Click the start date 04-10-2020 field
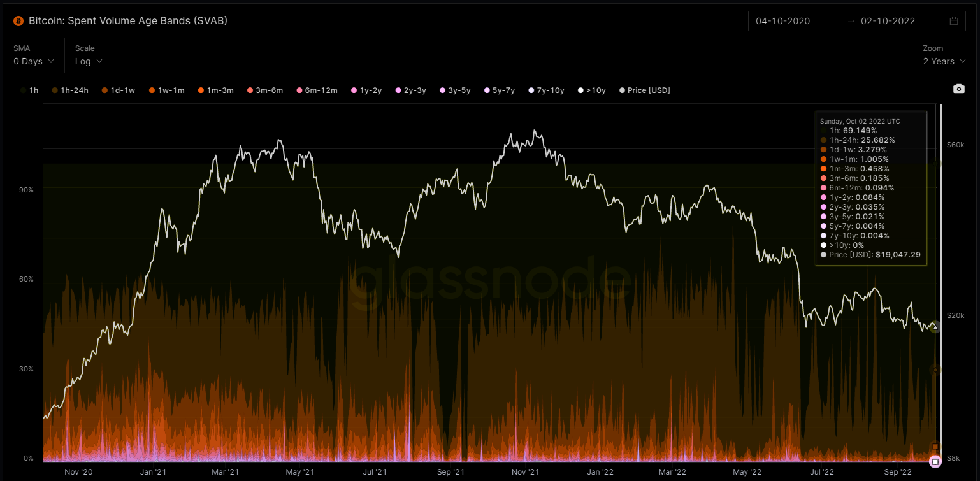This screenshot has height=481, width=980. 782,21
